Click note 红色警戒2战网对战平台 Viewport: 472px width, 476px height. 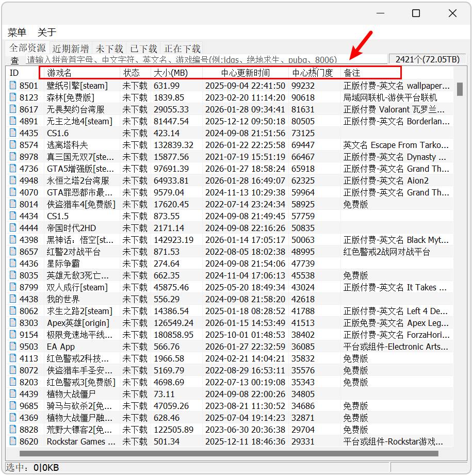pos(387,252)
